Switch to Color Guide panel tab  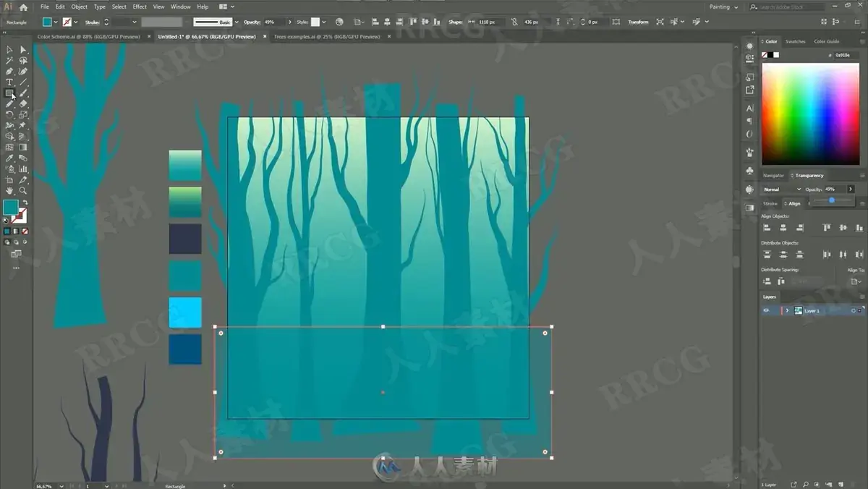827,41
